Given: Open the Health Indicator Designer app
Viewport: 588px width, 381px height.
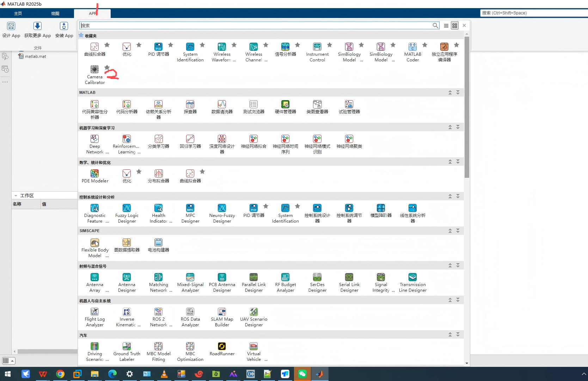Looking at the screenshot, I should (158, 213).
